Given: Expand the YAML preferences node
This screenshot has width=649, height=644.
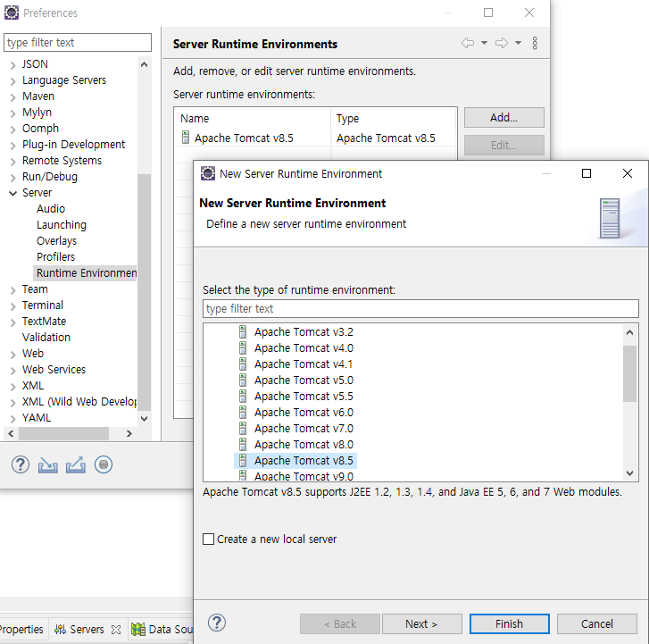Looking at the screenshot, I should click(x=12, y=419).
